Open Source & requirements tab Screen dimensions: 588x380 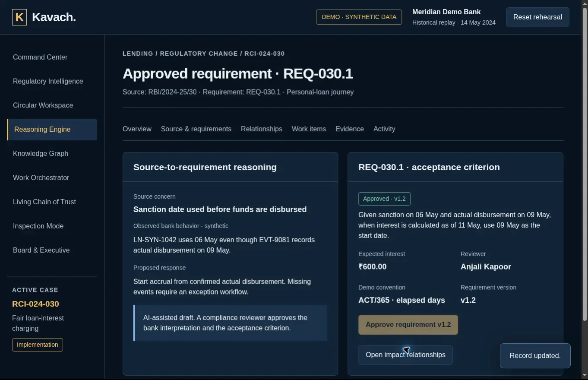coord(196,129)
